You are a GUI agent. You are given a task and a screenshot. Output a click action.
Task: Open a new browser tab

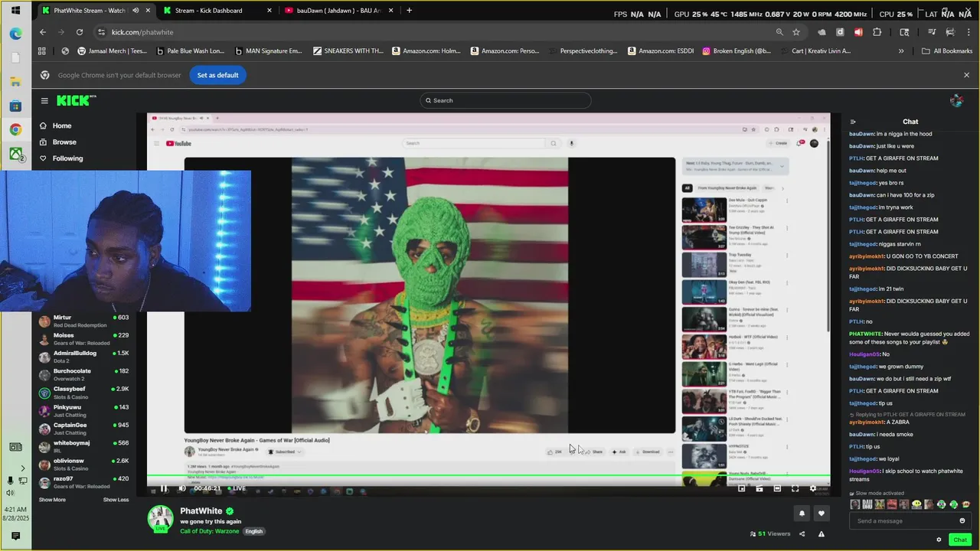coord(409,11)
